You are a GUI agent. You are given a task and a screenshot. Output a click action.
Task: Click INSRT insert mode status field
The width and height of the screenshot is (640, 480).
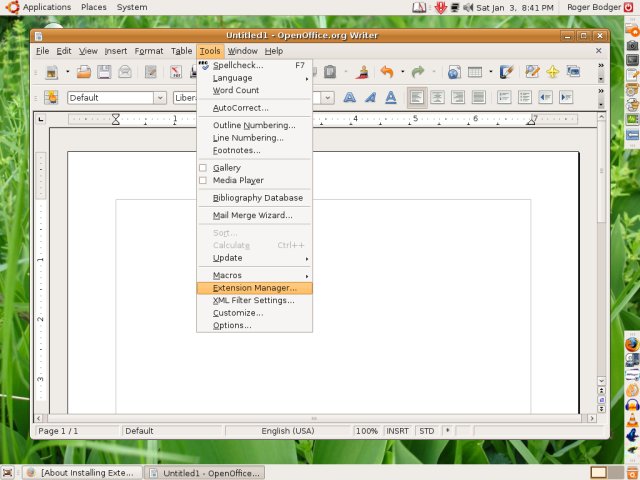[x=397, y=431]
